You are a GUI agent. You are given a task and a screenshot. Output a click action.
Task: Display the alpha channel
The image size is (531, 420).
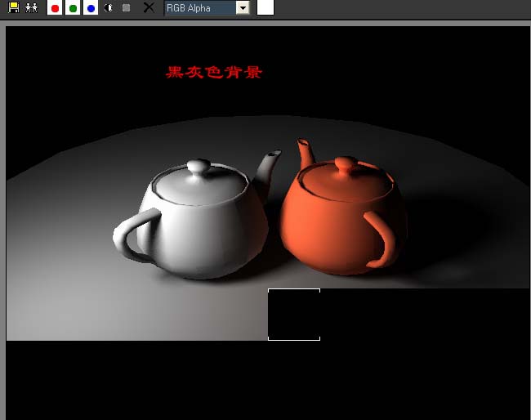(x=109, y=7)
